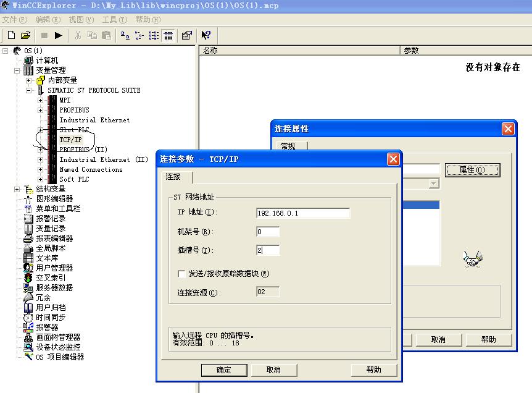
Task: Click 取消 in 连接属性 dialog
Action: pos(438,339)
